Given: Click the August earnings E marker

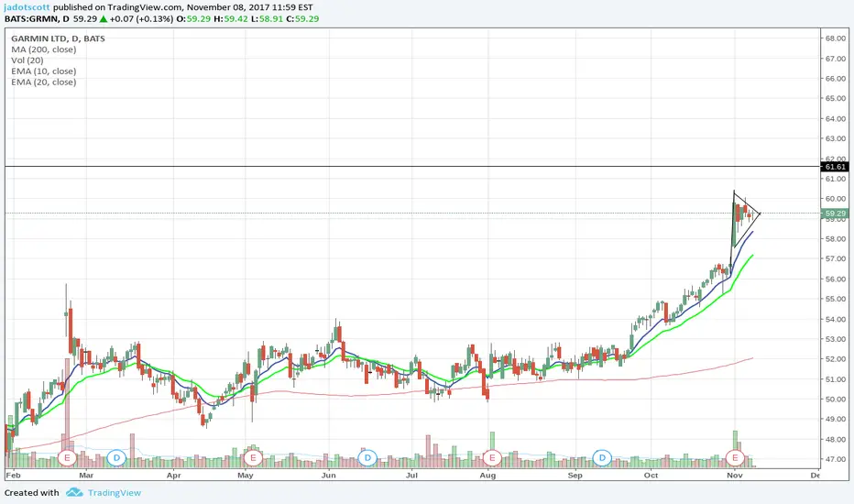Looking at the screenshot, I should click(492, 456).
